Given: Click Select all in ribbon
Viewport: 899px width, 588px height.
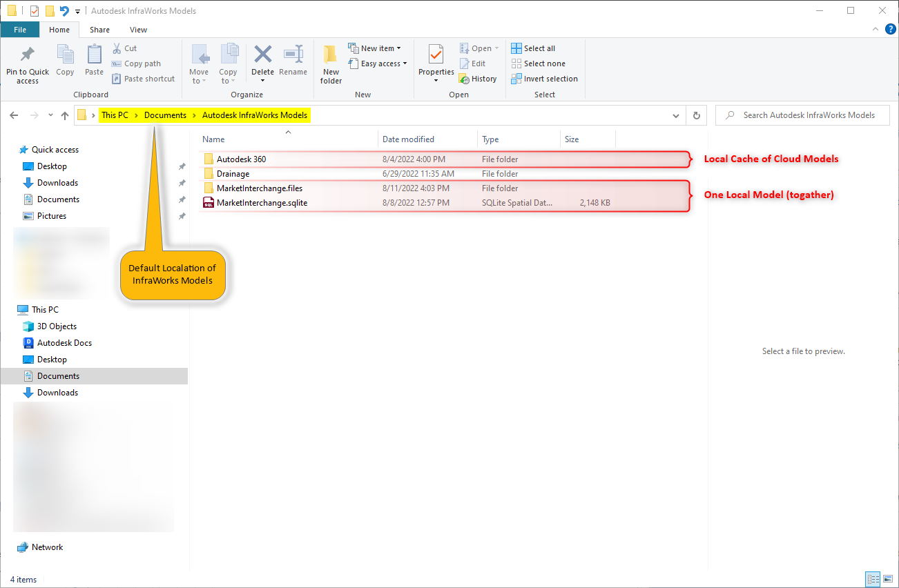Looking at the screenshot, I should point(533,48).
